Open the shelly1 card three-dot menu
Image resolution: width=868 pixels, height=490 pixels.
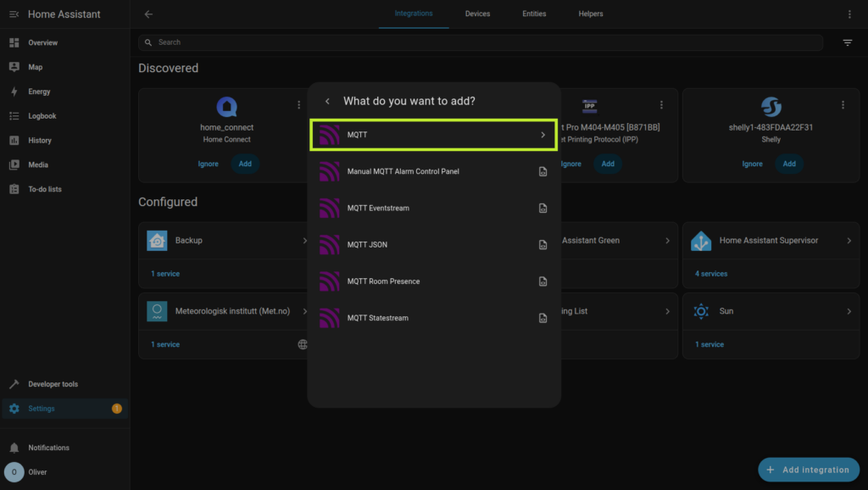(843, 105)
